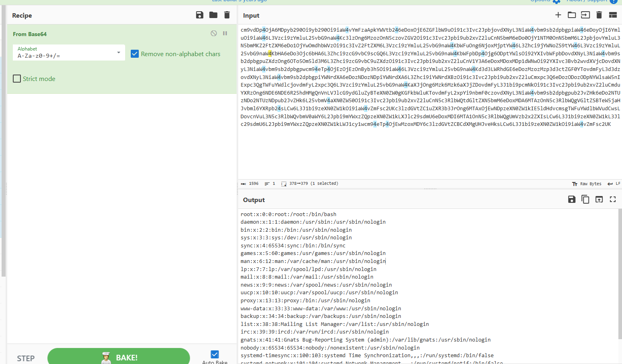Enable Strict mode checkbox

(17, 79)
